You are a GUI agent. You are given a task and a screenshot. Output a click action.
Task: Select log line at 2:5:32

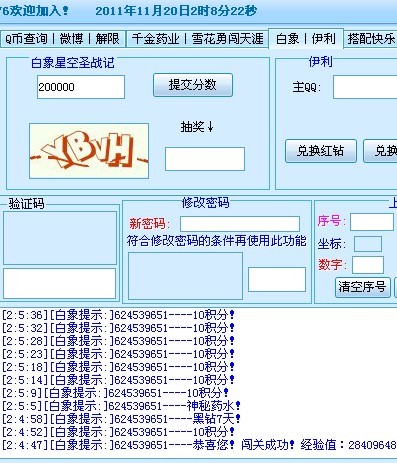point(118,328)
